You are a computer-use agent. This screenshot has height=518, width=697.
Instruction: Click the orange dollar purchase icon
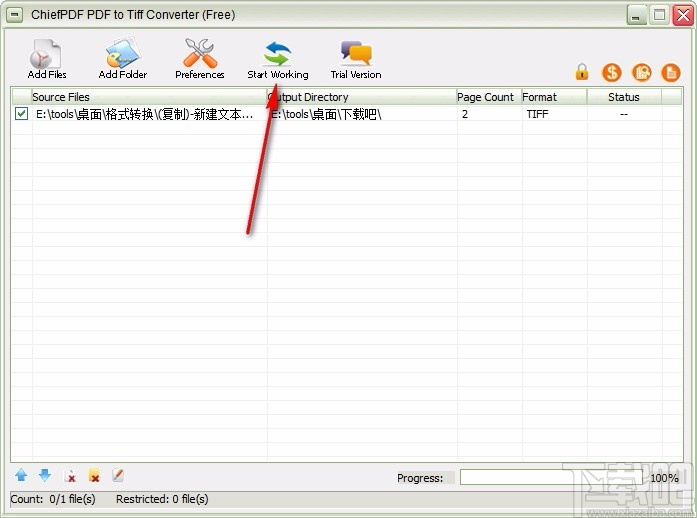click(x=612, y=72)
